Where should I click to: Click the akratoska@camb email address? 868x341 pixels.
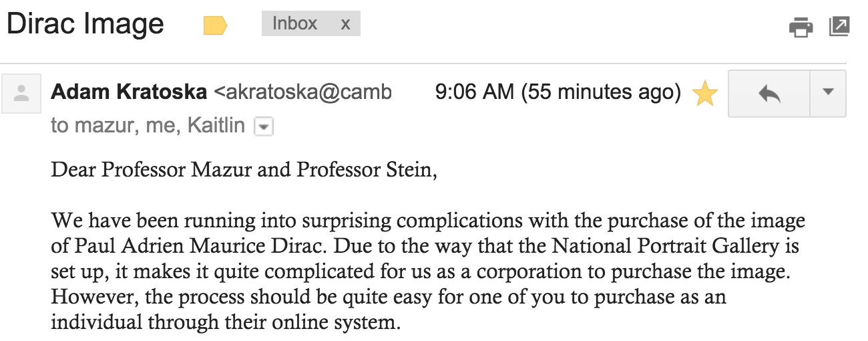pyautogui.click(x=302, y=92)
